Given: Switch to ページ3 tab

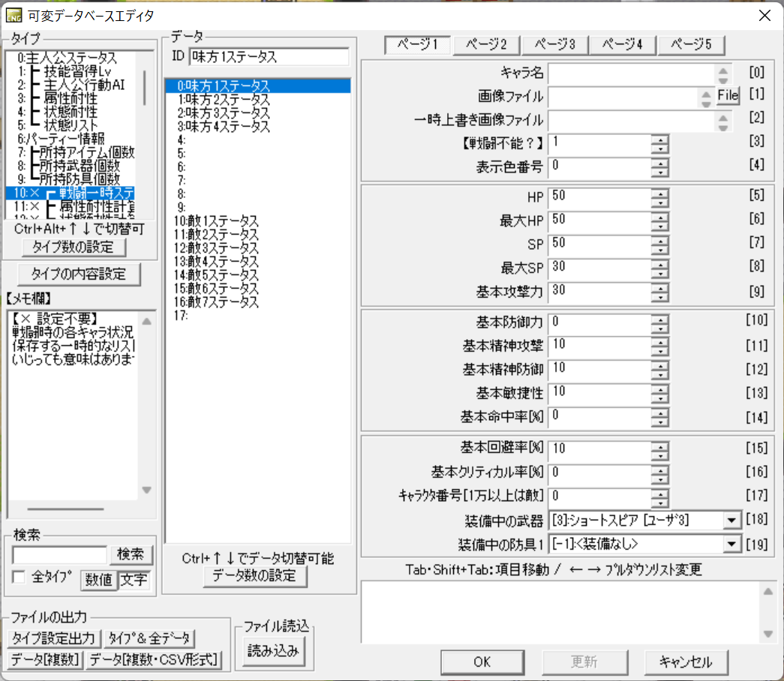Looking at the screenshot, I should [554, 44].
